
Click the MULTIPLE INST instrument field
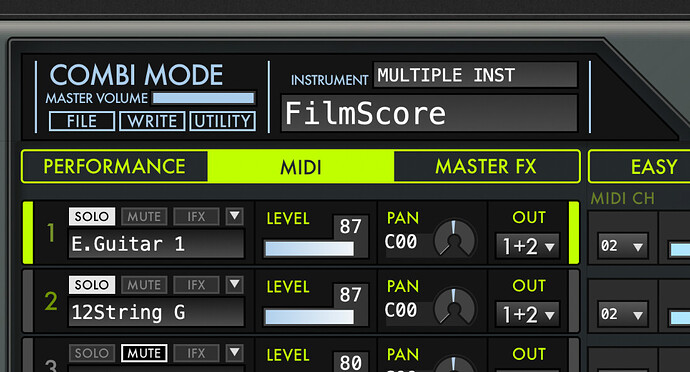tap(475, 75)
